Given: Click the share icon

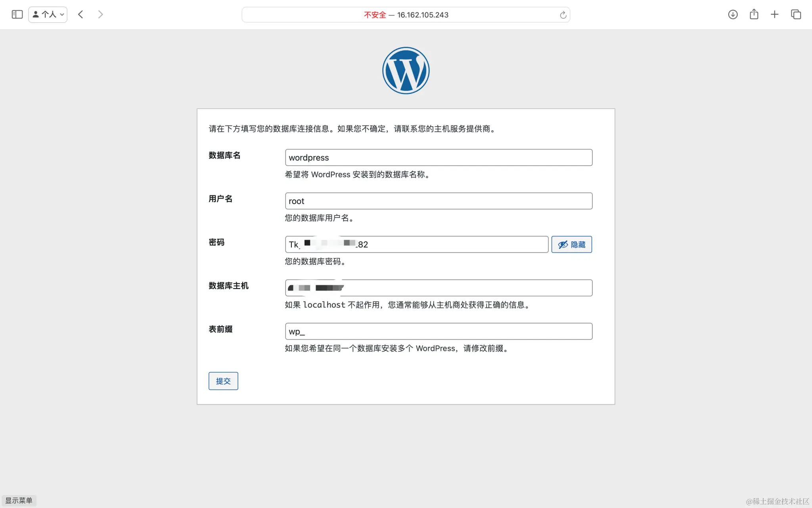Looking at the screenshot, I should (754, 15).
